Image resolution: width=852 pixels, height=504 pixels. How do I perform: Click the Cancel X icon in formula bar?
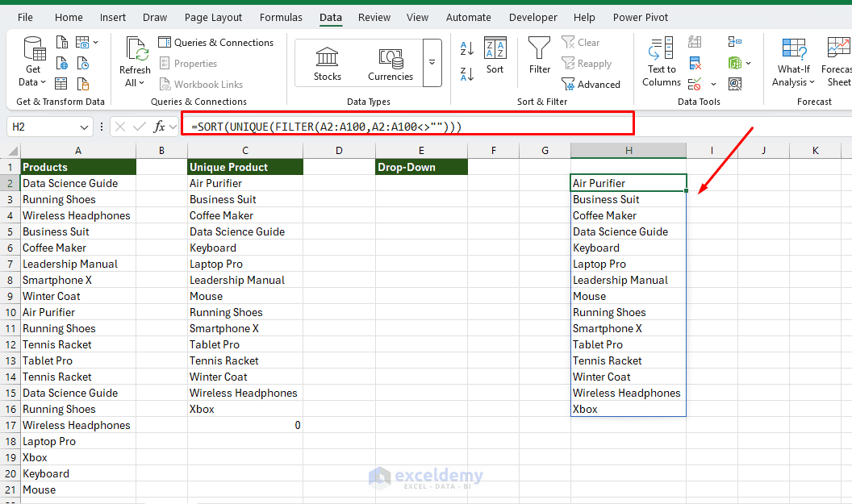121,127
